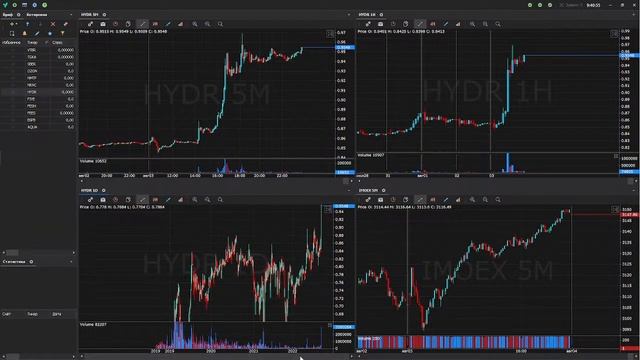Select the AQUA row in the watchlist
Image resolution: width=640 pixels, height=360 pixels.
point(38,127)
